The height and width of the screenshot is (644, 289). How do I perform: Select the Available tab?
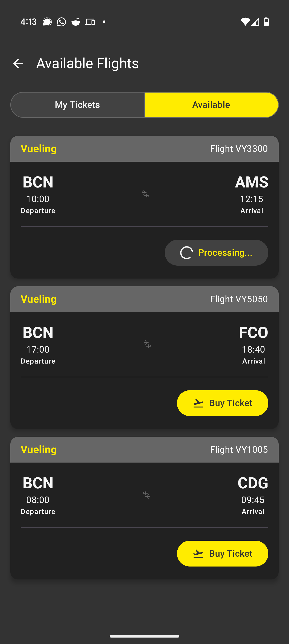[211, 105]
